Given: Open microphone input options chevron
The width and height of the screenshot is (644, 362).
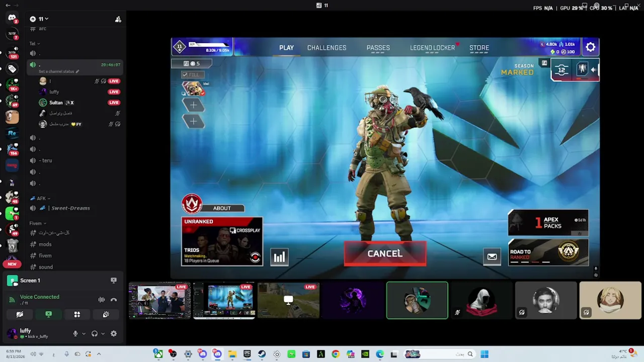Looking at the screenshot, I should (84, 333).
